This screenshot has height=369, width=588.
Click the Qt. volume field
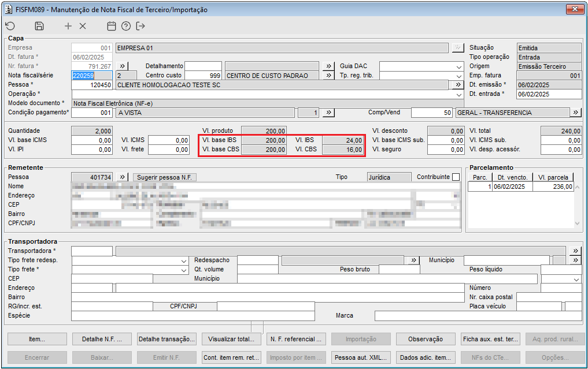(x=258, y=269)
